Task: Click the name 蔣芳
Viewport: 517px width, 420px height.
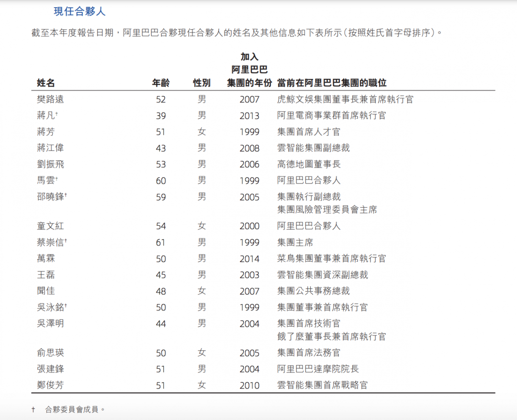Action: (x=46, y=132)
